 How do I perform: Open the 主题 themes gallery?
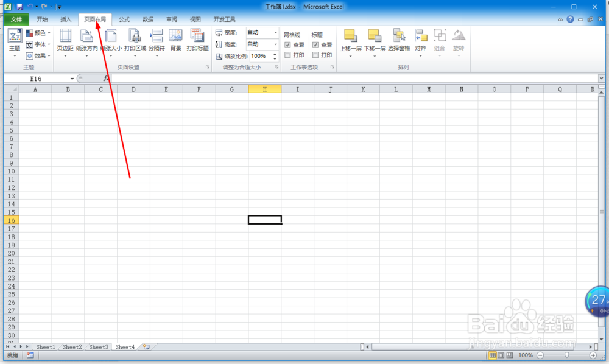coord(15,42)
